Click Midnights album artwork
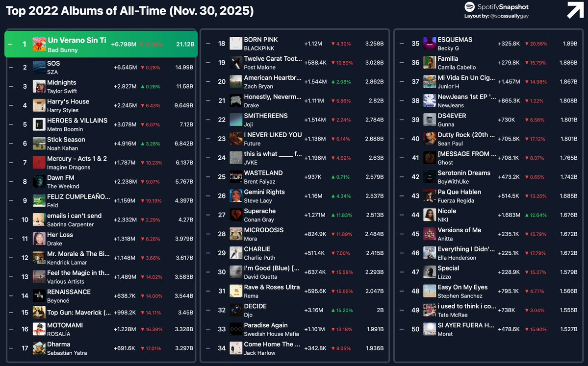Viewport: 588px width, 366px height. [x=39, y=87]
